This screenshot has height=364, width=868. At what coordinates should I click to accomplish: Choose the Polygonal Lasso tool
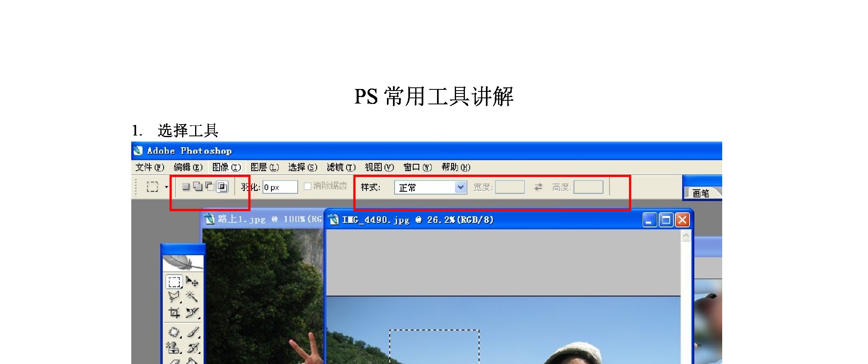[x=174, y=296]
